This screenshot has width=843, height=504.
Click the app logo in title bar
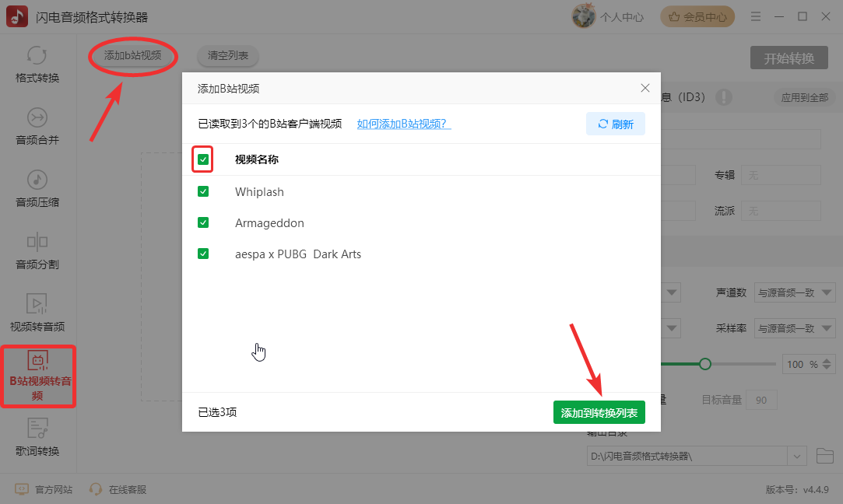click(x=16, y=16)
